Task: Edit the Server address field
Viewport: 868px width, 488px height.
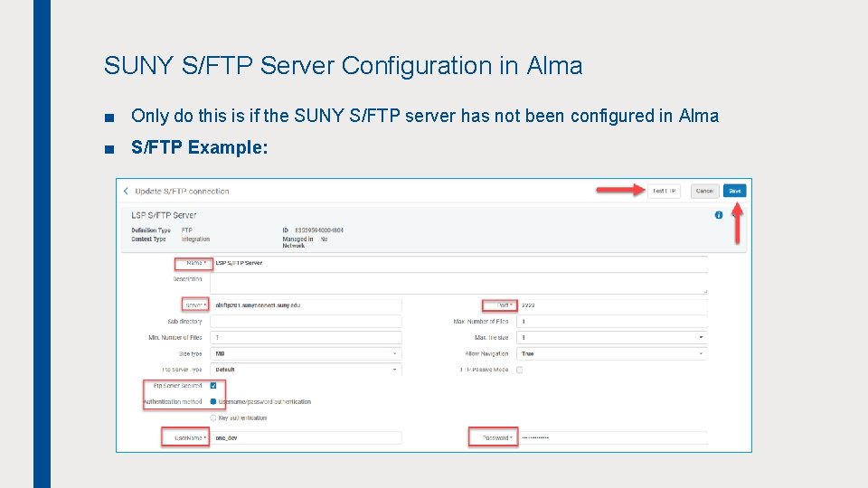Action: (x=307, y=305)
